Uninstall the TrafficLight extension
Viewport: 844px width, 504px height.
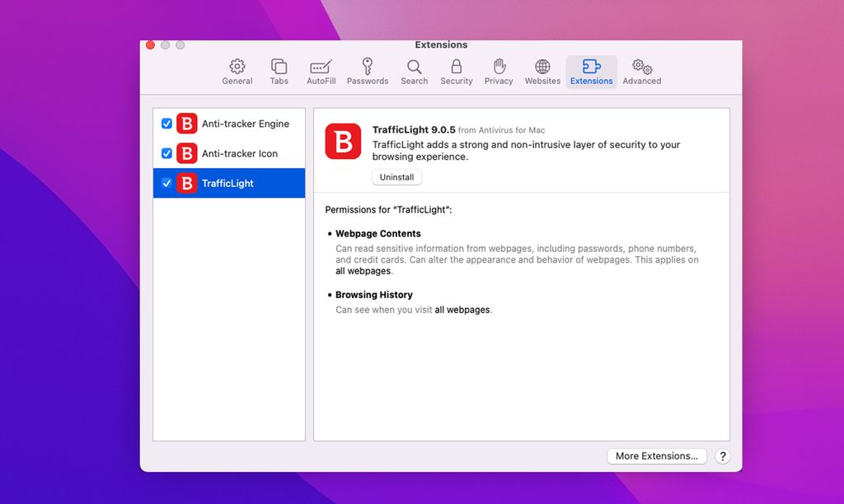[x=396, y=177]
